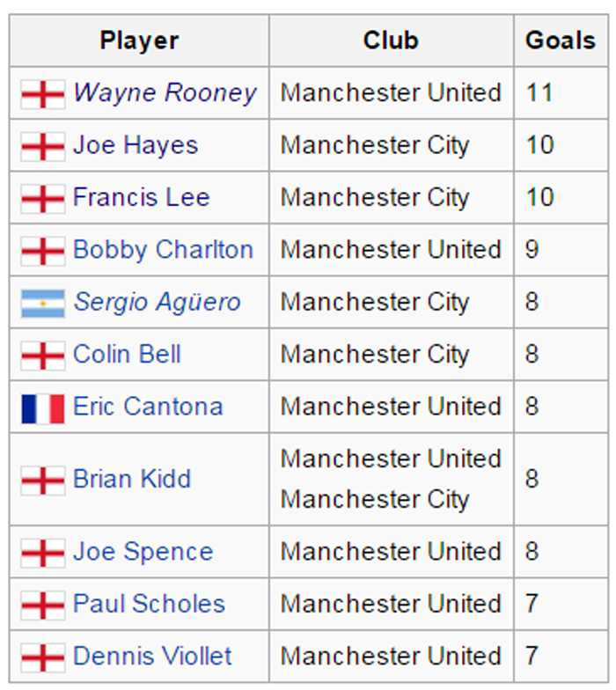Screen dimensions: 616x690
Task: Click the England flag beside Joe Hayes
Action: 42,146
